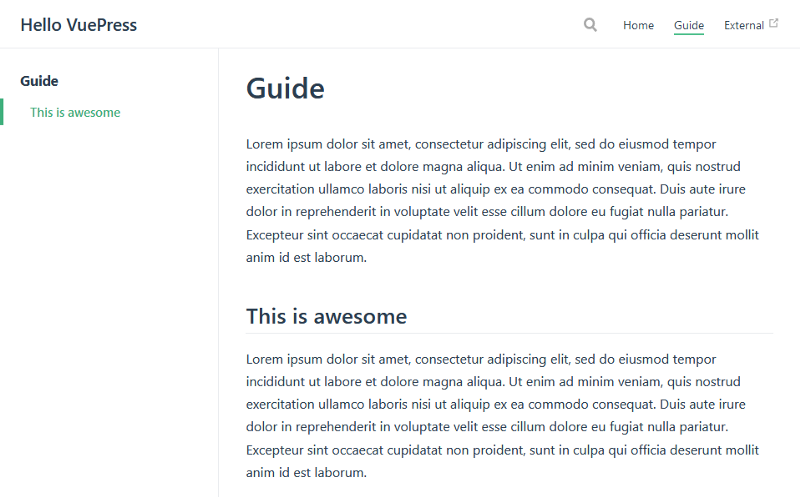Click empty sidebar space below 'This is awesome'
Viewport: 800px width, 497px height.
pyautogui.click(x=108, y=300)
